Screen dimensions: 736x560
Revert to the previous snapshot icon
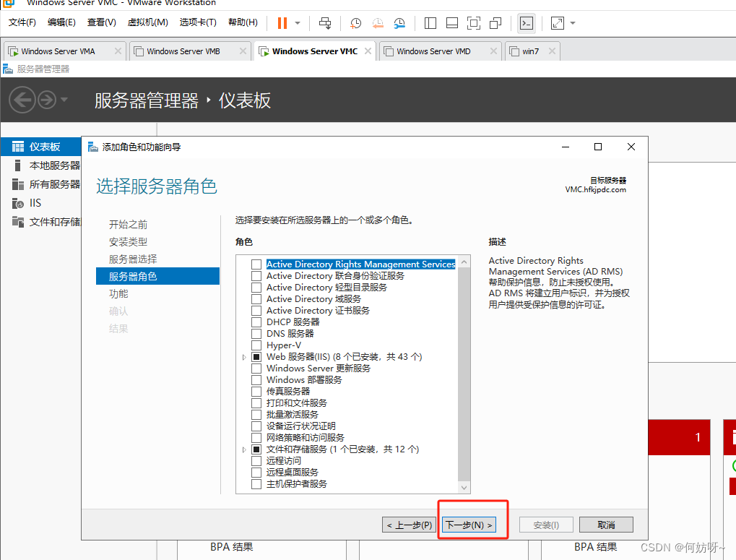(378, 23)
